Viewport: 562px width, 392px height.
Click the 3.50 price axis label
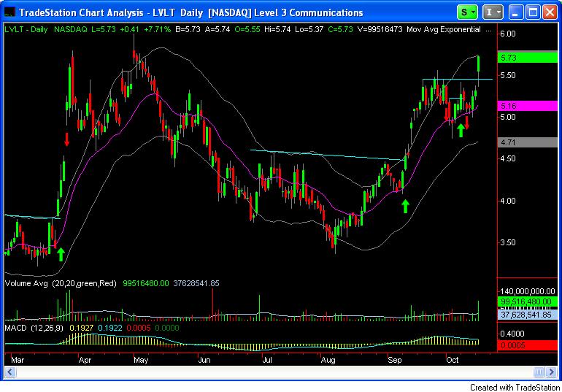point(508,242)
